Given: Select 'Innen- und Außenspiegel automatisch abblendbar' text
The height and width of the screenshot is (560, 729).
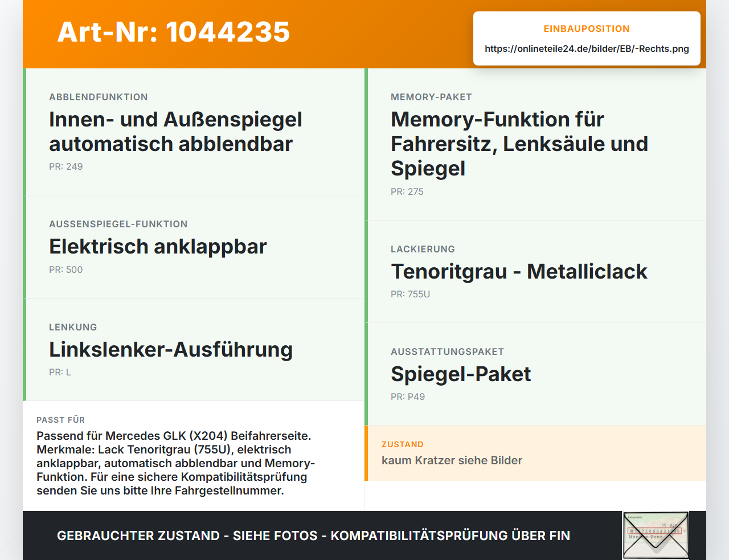Looking at the screenshot, I should [175, 132].
